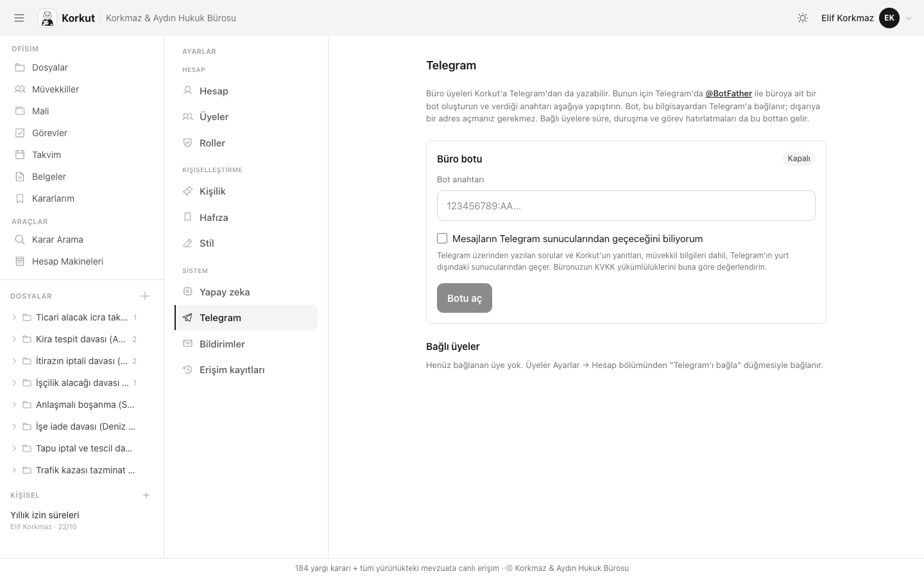Switch the light/dark theme sun icon

pyautogui.click(x=803, y=18)
